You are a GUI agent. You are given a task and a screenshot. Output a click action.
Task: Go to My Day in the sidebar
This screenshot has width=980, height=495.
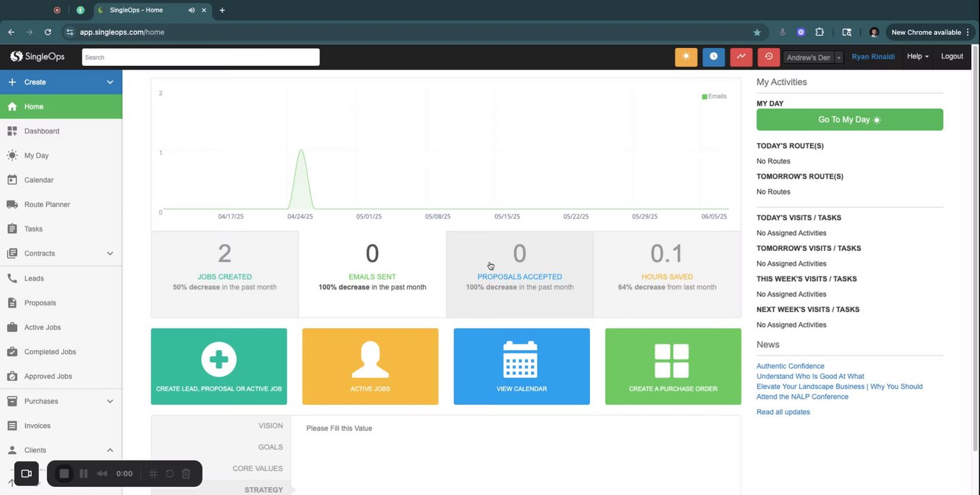61,155
